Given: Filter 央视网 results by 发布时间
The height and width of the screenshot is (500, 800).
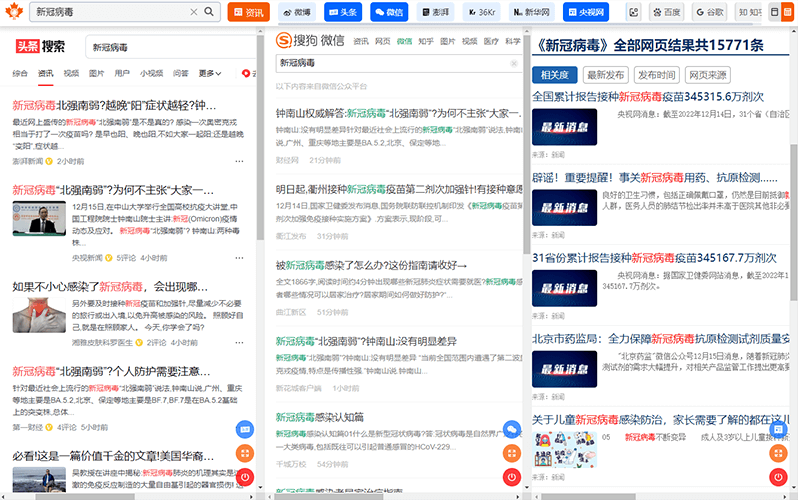Looking at the screenshot, I should pyautogui.click(x=657, y=75).
